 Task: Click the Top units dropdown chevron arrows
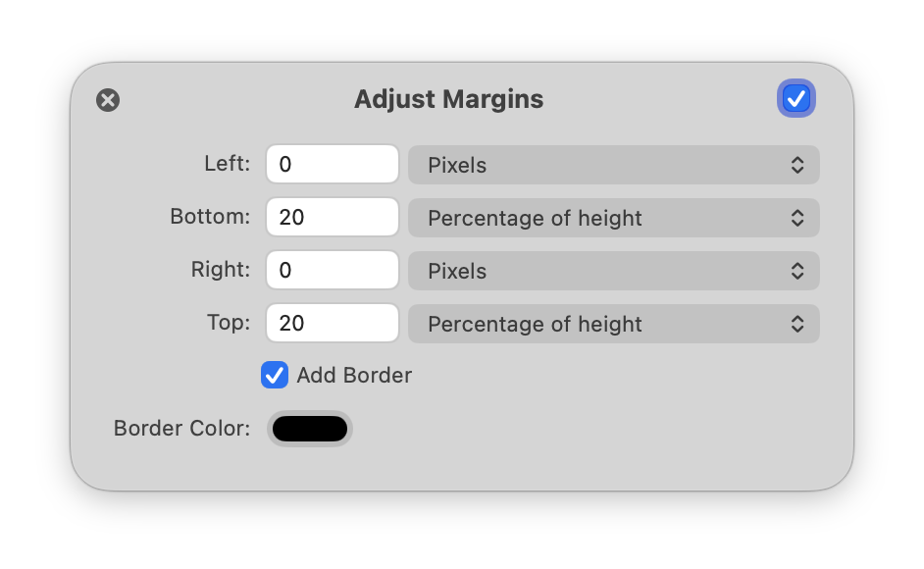797,324
